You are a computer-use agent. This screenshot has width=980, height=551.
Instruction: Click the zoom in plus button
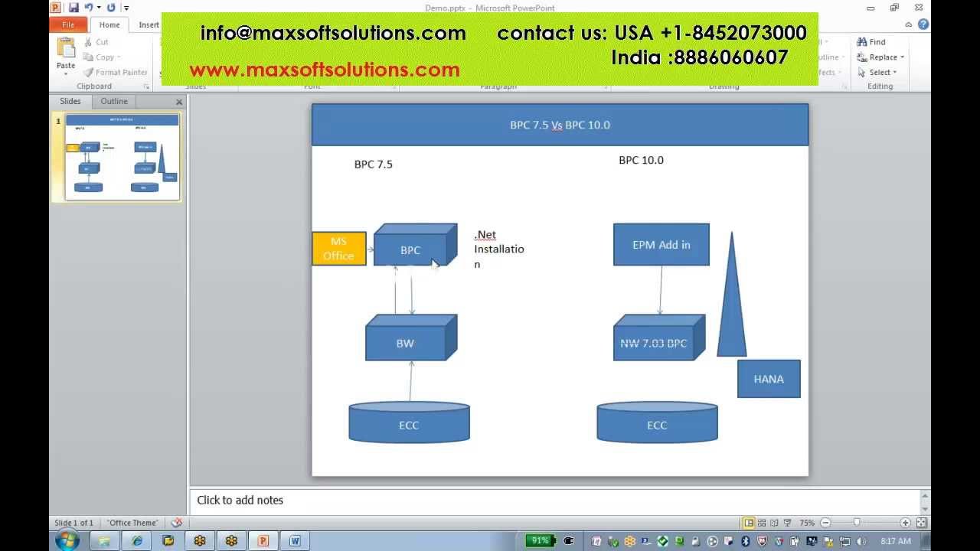tap(906, 523)
